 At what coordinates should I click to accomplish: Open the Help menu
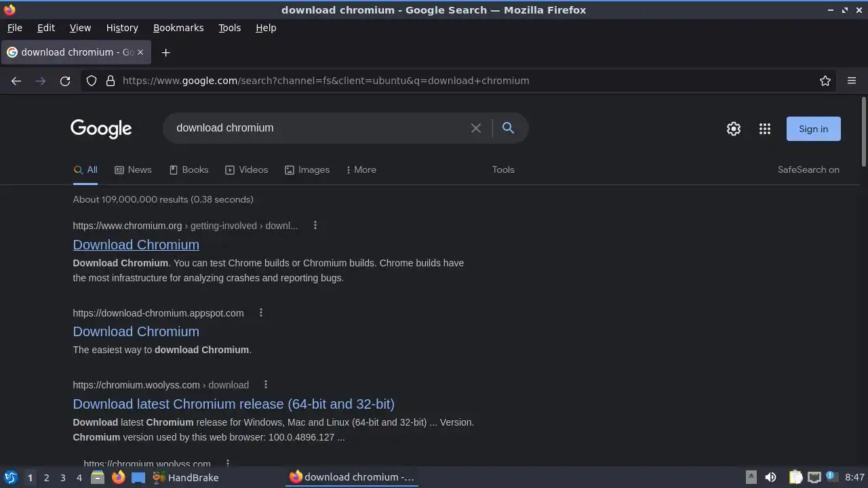[266, 28]
